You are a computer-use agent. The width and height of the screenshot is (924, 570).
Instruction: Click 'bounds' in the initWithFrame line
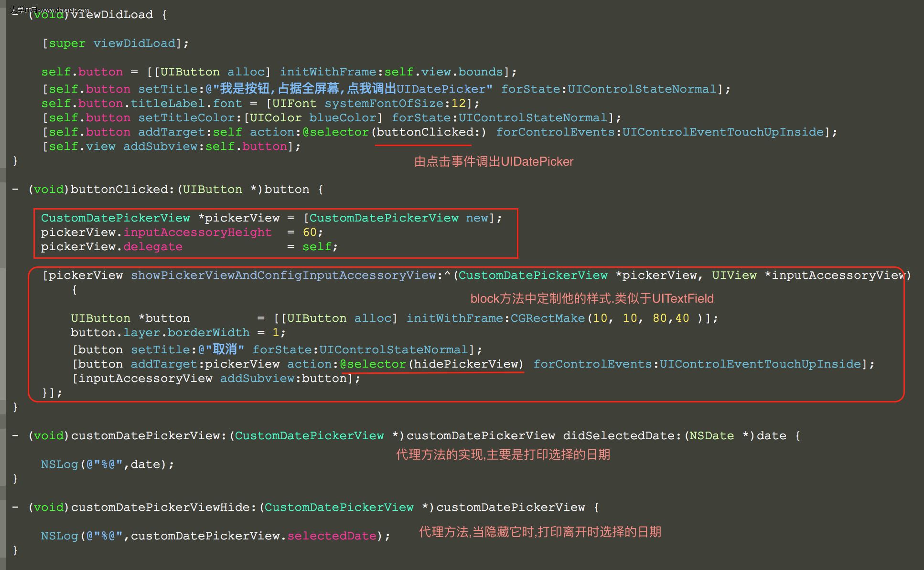pyautogui.click(x=480, y=72)
